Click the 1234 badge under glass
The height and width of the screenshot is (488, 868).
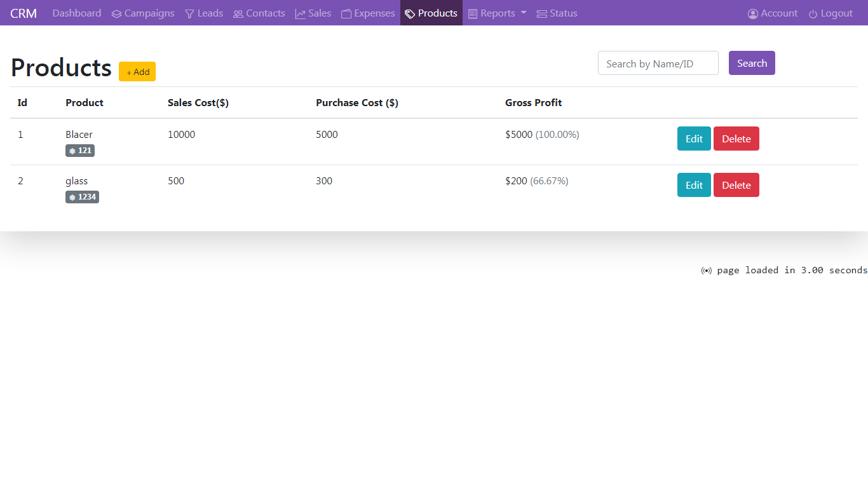pos(82,197)
